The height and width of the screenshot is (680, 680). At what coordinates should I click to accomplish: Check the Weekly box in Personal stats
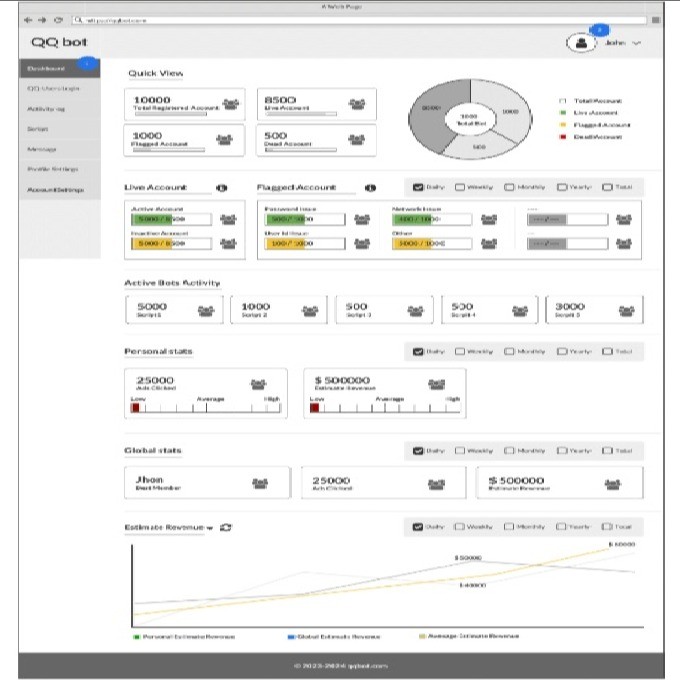tap(460, 352)
